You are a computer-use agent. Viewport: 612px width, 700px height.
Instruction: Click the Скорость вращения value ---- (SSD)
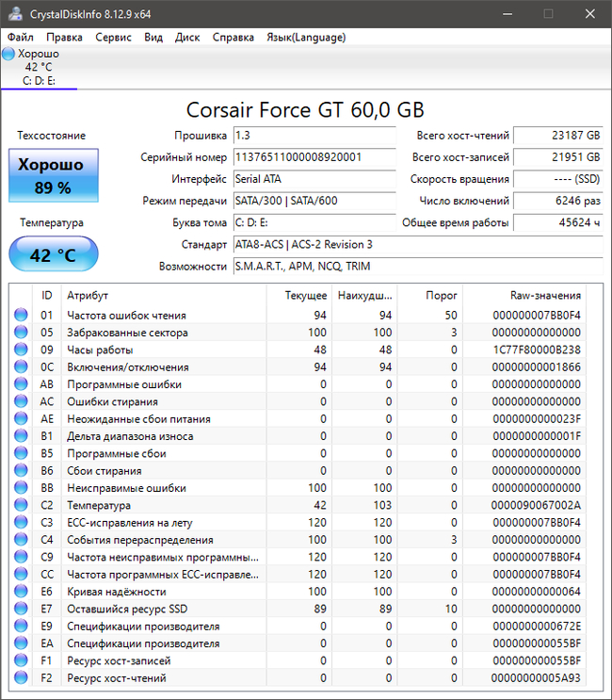coord(558,179)
